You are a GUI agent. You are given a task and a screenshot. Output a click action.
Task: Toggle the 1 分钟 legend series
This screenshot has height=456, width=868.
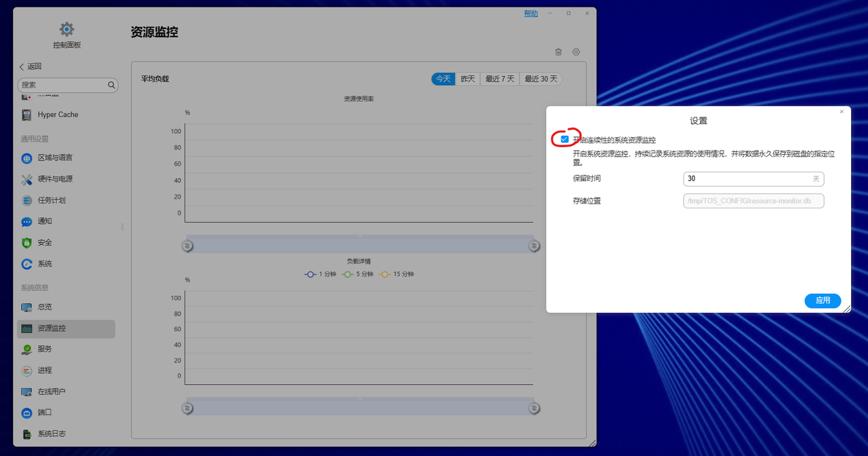pos(321,274)
